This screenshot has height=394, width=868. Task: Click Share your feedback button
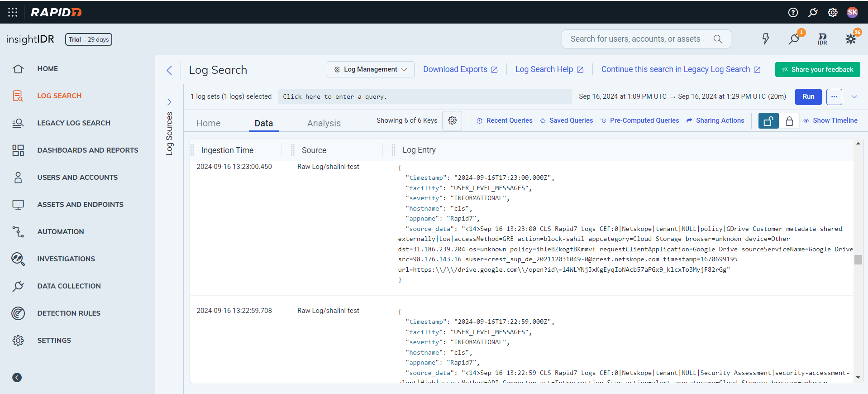point(818,69)
